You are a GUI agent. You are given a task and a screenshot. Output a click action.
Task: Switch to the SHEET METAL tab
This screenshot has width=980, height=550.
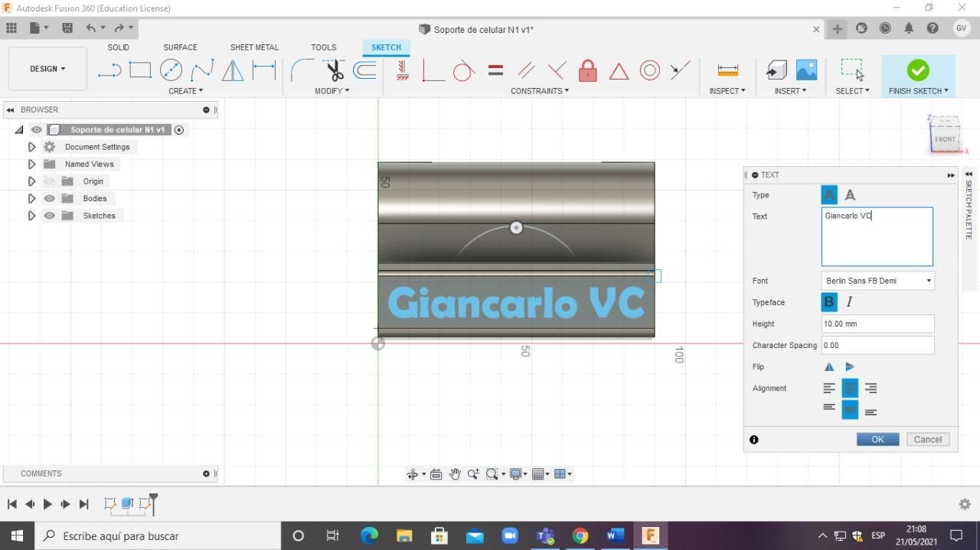[254, 47]
